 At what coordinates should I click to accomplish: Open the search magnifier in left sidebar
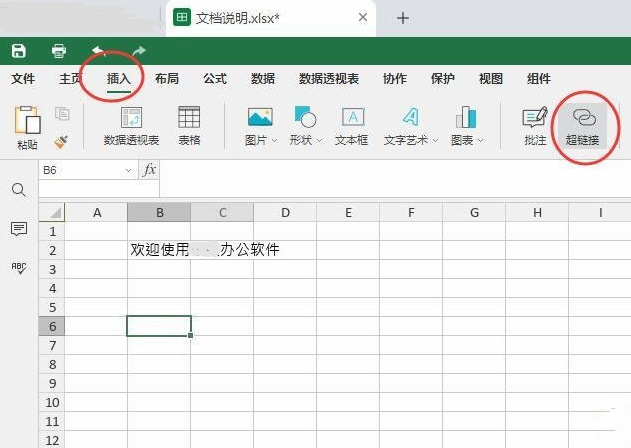(19, 190)
